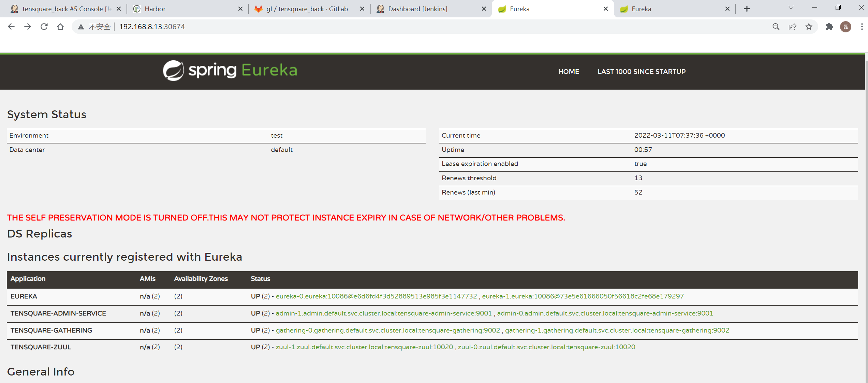The height and width of the screenshot is (383, 868).
Task: Open gathering-0 tensquare-gathering:9002 link
Action: click(388, 330)
